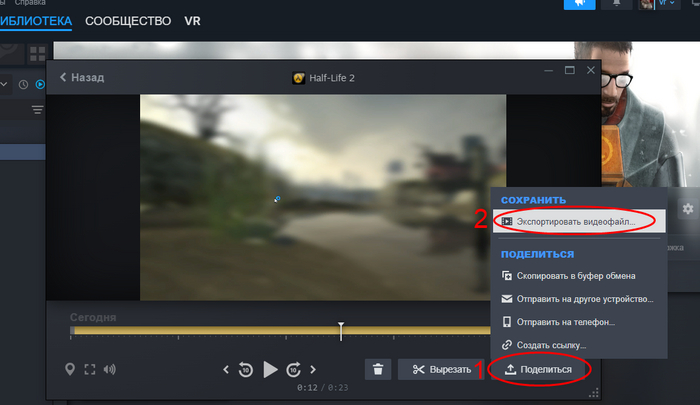Viewport: 700px width, 405px height.
Task: Click the Сегодня timeline label
Action: [x=93, y=317]
